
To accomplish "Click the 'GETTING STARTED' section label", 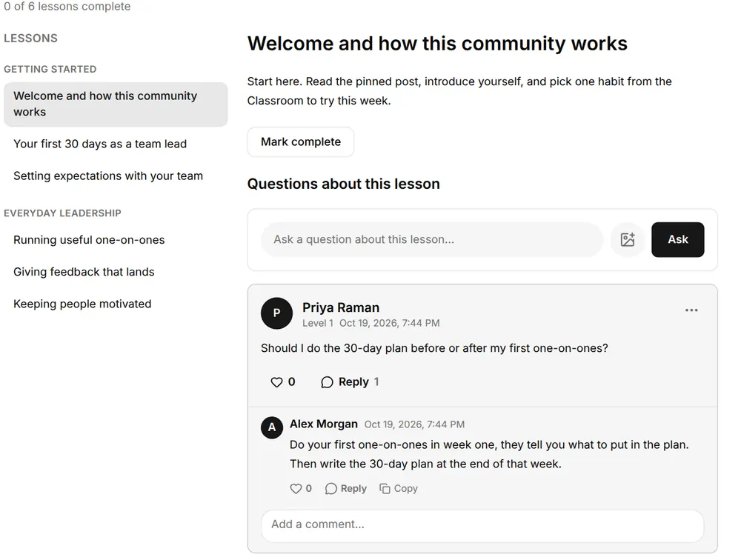I will [x=50, y=70].
